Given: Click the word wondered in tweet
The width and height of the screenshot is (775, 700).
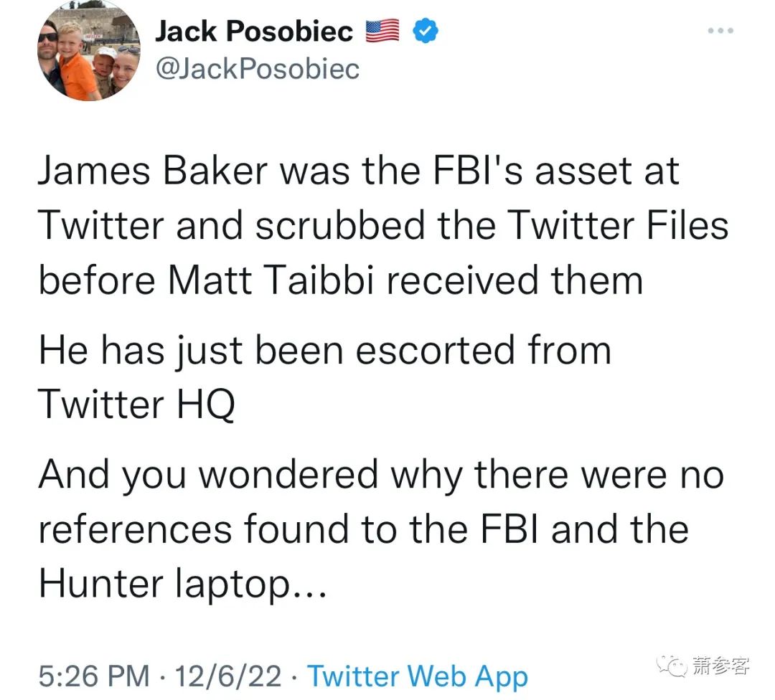Looking at the screenshot, I should pyautogui.click(x=288, y=475).
